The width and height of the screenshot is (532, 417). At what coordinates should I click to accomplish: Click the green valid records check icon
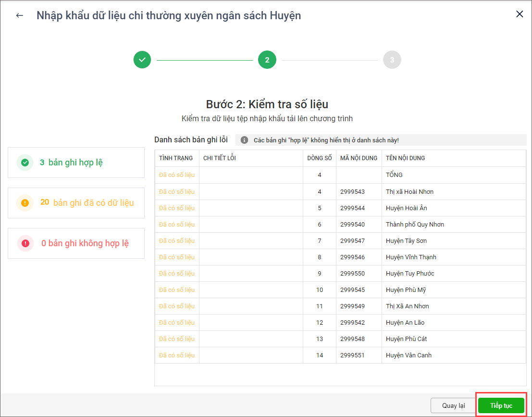25,163
